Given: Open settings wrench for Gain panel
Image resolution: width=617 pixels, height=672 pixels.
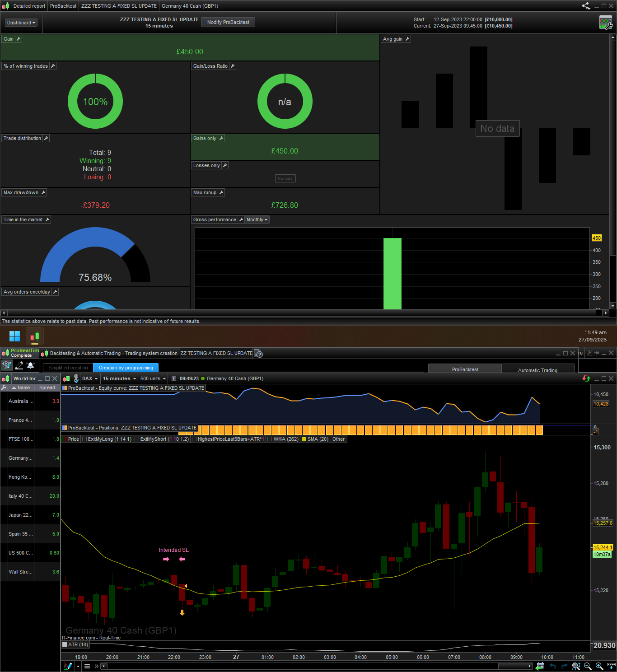Looking at the screenshot, I should click(x=19, y=39).
